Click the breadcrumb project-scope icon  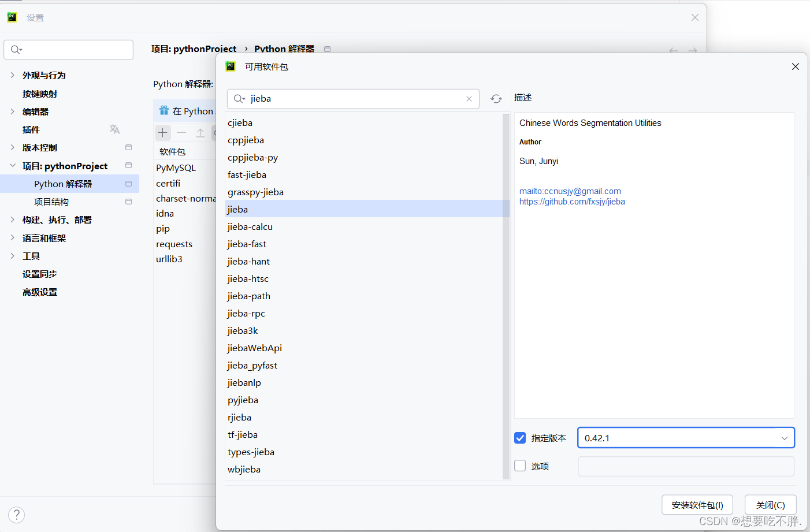327,49
